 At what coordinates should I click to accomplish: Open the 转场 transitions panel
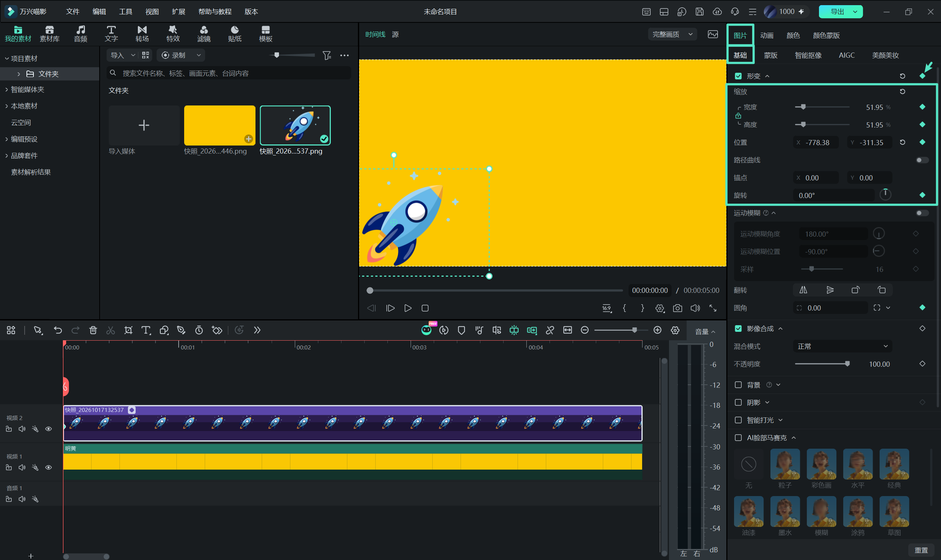point(142,33)
